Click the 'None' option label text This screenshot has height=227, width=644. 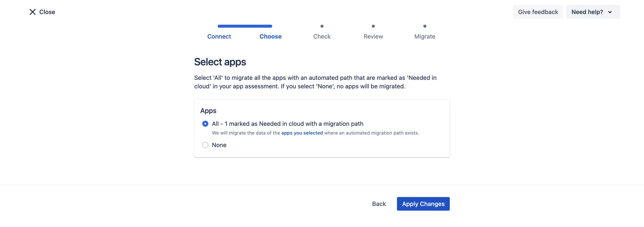pyautogui.click(x=219, y=145)
